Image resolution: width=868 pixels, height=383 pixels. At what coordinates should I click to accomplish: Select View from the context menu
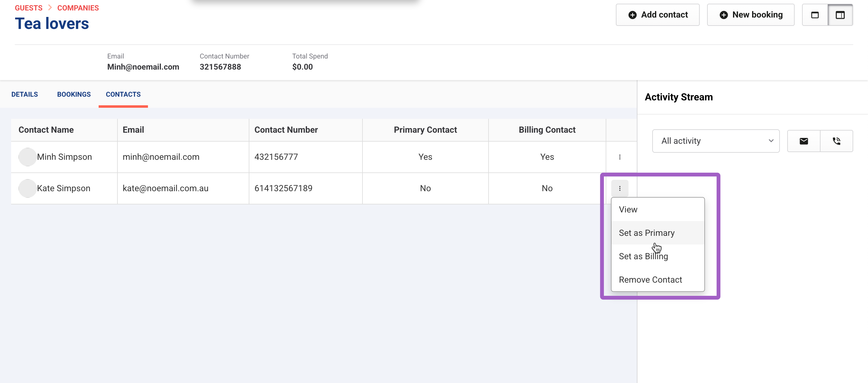(628, 209)
